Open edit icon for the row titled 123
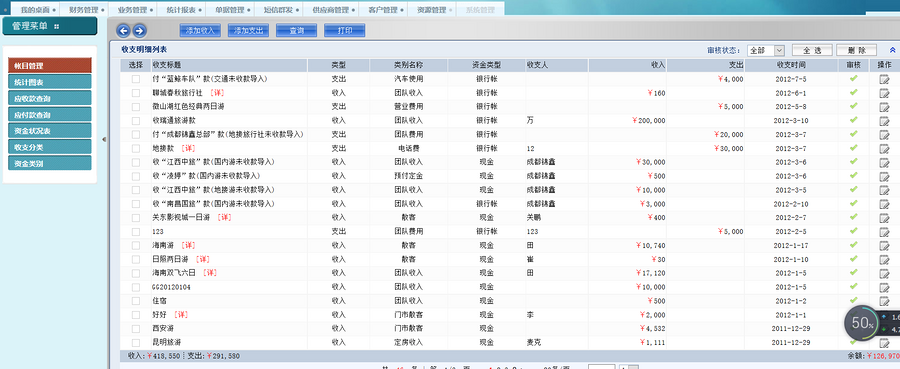 (x=884, y=232)
